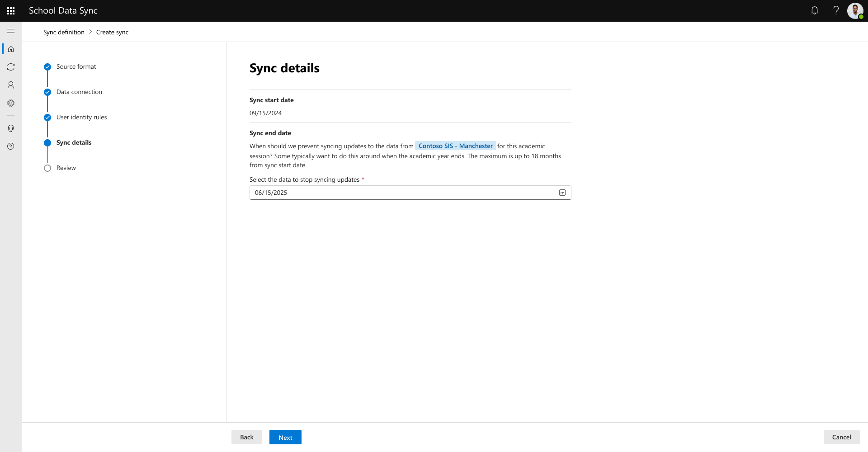Click the Review step circle
This screenshot has height=452, width=868.
[47, 168]
